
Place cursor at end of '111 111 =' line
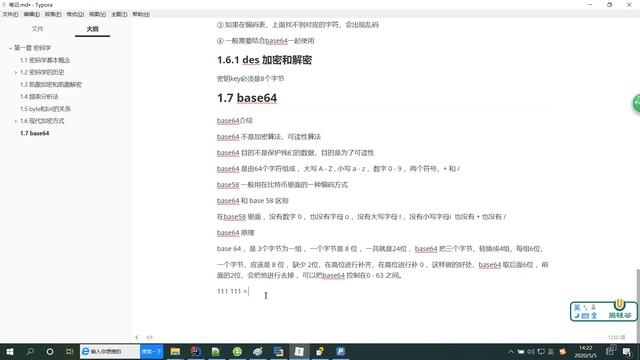pos(248,291)
